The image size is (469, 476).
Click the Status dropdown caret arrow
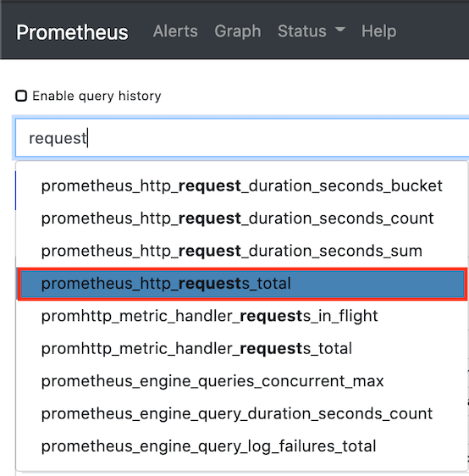pyautogui.click(x=340, y=30)
